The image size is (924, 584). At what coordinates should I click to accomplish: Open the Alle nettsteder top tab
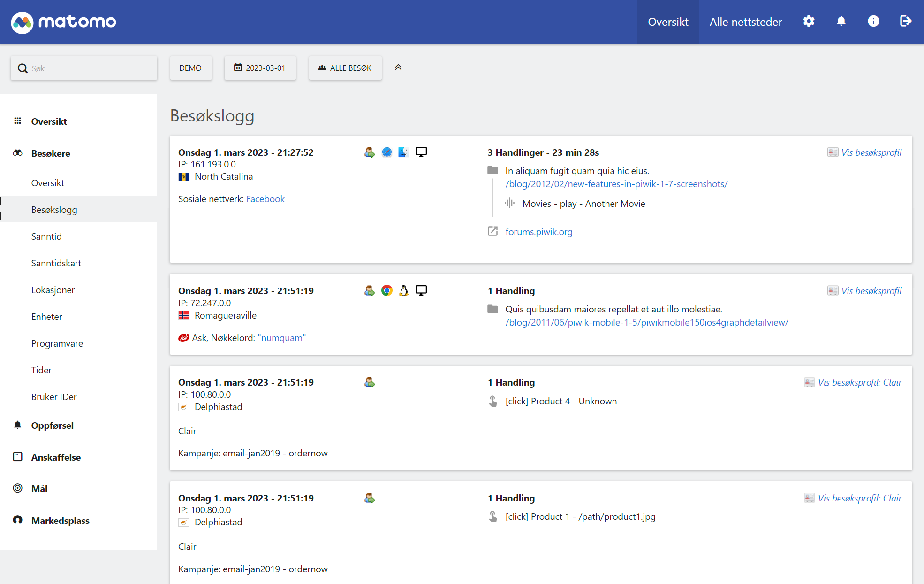point(745,22)
